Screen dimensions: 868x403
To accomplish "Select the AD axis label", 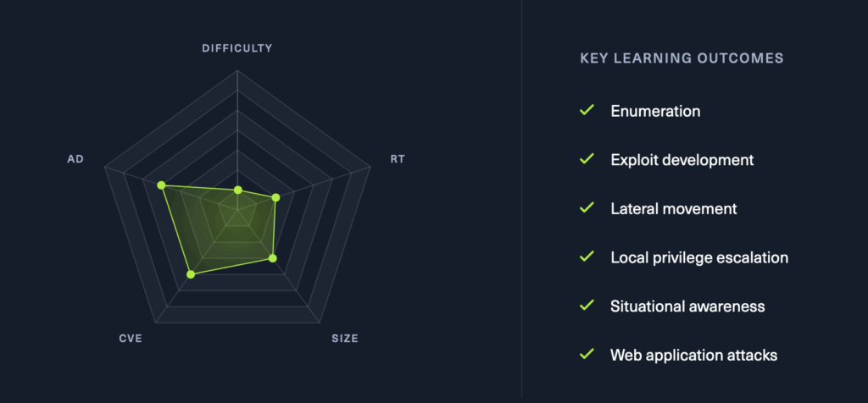I will click(75, 159).
